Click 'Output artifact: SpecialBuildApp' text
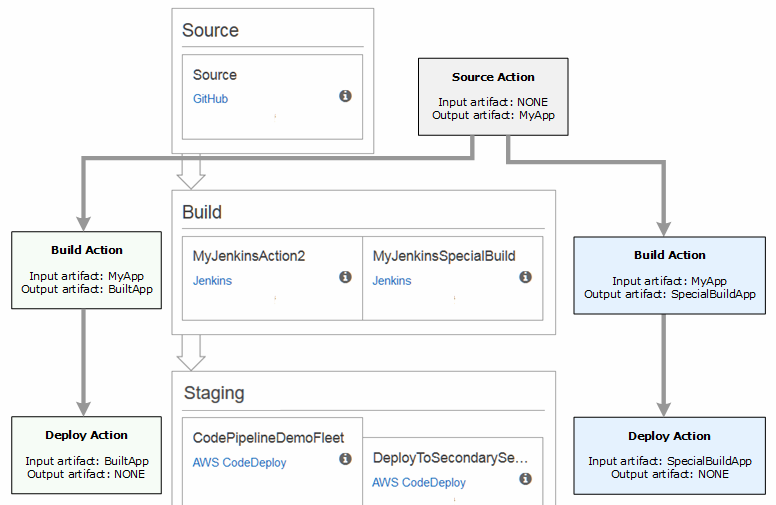Viewport: 776px width, 505px height. (x=670, y=294)
